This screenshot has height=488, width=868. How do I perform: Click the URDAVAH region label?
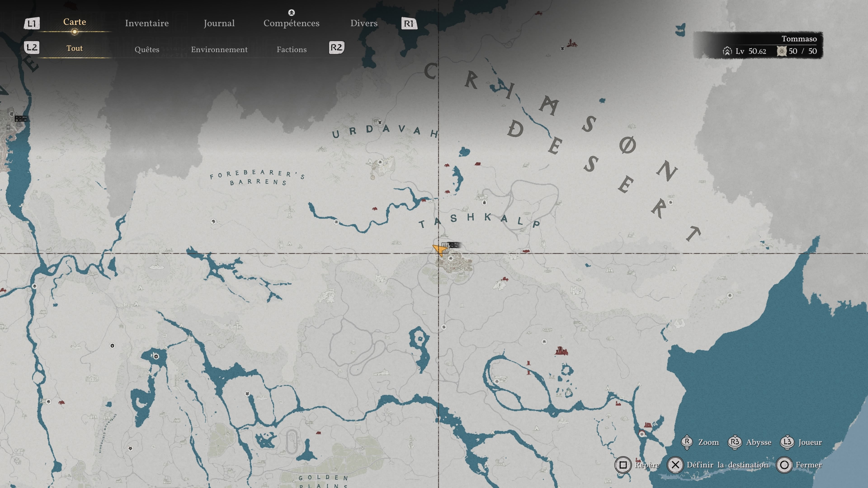point(385,131)
